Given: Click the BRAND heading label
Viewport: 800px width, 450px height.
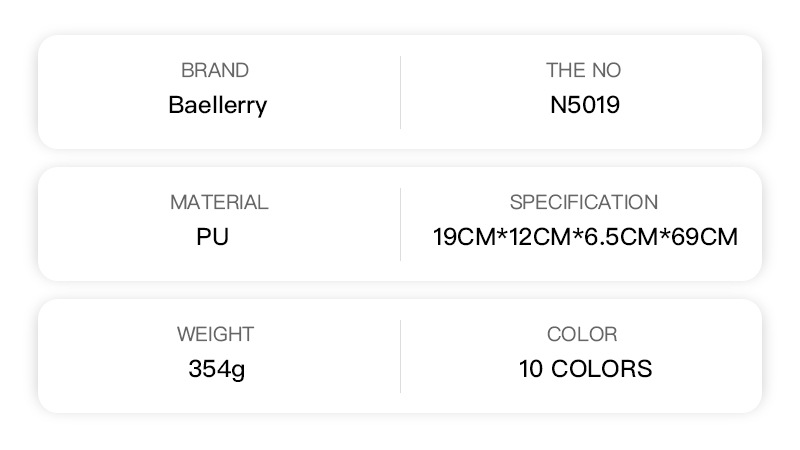Looking at the screenshot, I should click(x=215, y=70).
